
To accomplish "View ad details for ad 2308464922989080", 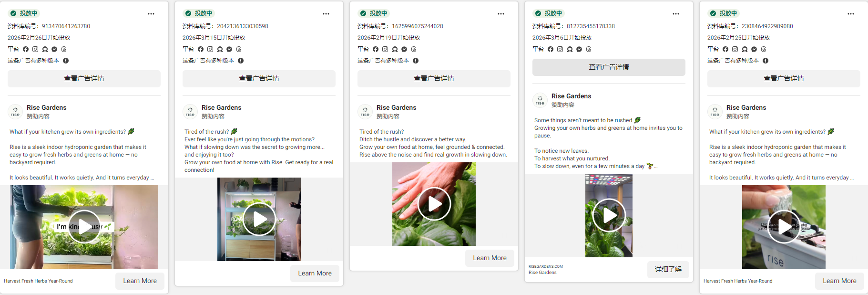I will [x=784, y=79].
